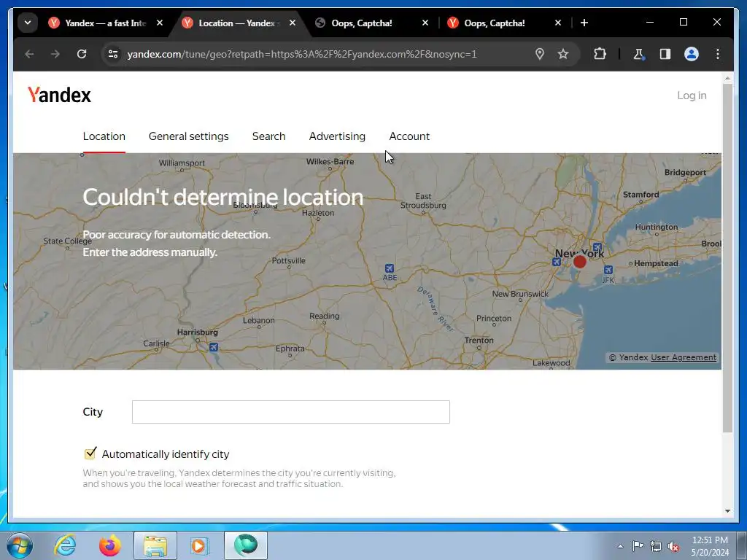
Task: Click the active browser taskbar icon
Action: tap(246, 545)
